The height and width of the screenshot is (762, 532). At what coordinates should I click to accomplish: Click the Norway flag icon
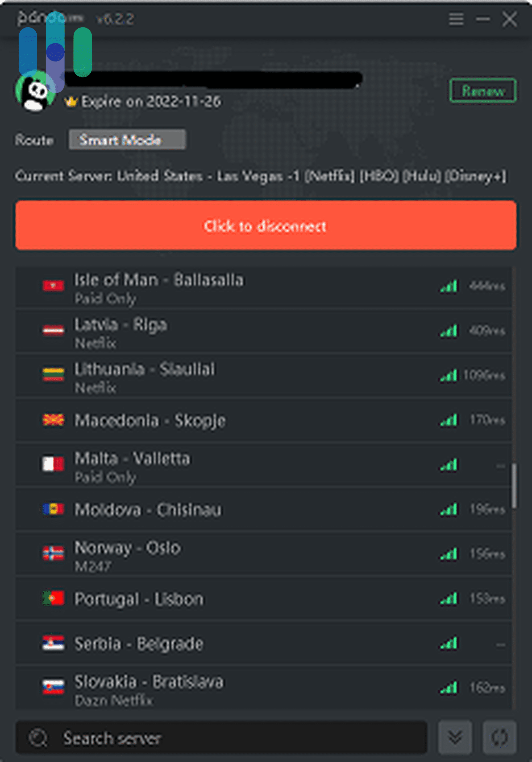tap(53, 553)
